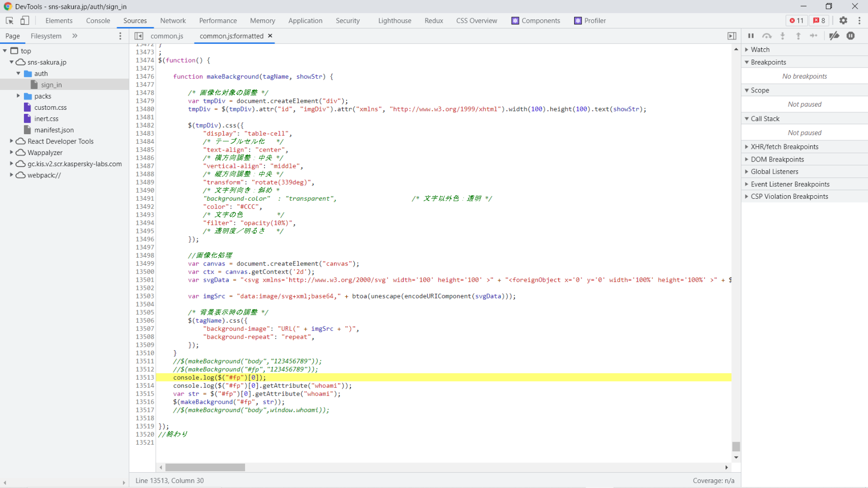868x488 pixels.
Task: Collapse the Call Stack section
Action: [x=765, y=119]
